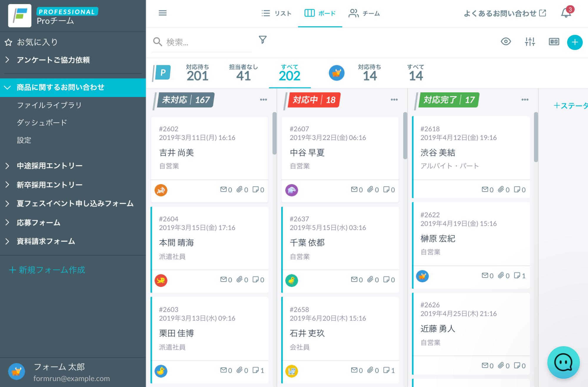This screenshot has width=588, height=387.
Task: Click the attachment icon on card #2626
Action: (501, 365)
